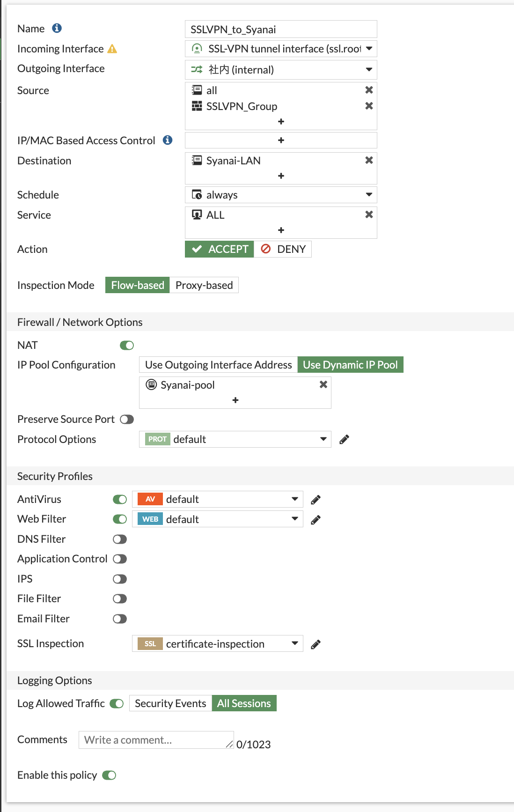Image resolution: width=514 pixels, height=812 pixels.
Task: Turn off the Web Filter toggle
Action: tap(120, 519)
